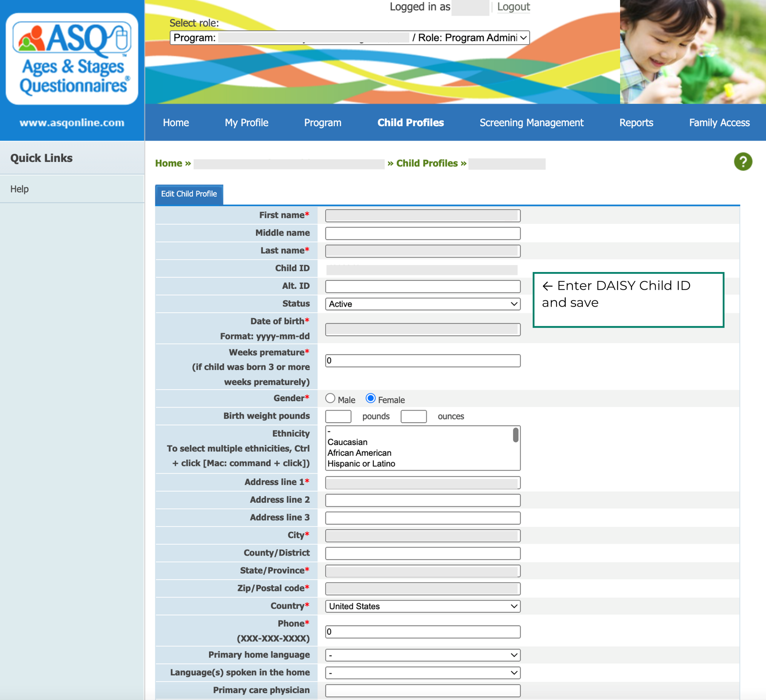Open the My Profile menu item
Viewport: 766px width, 700px height.
click(247, 123)
